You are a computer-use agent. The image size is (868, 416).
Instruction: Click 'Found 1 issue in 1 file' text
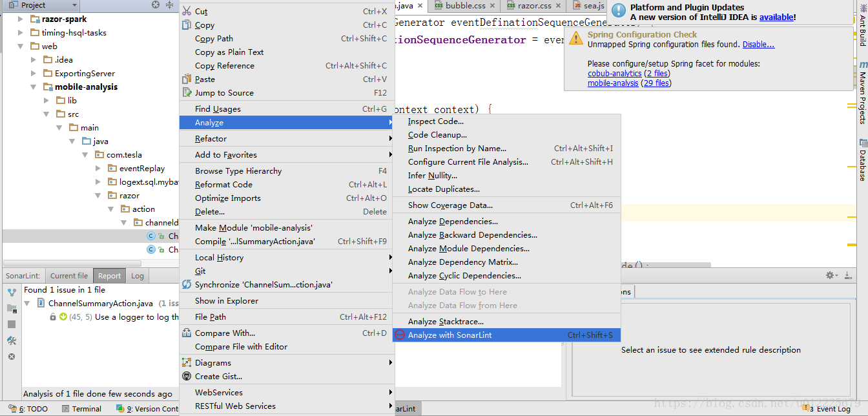coord(65,289)
